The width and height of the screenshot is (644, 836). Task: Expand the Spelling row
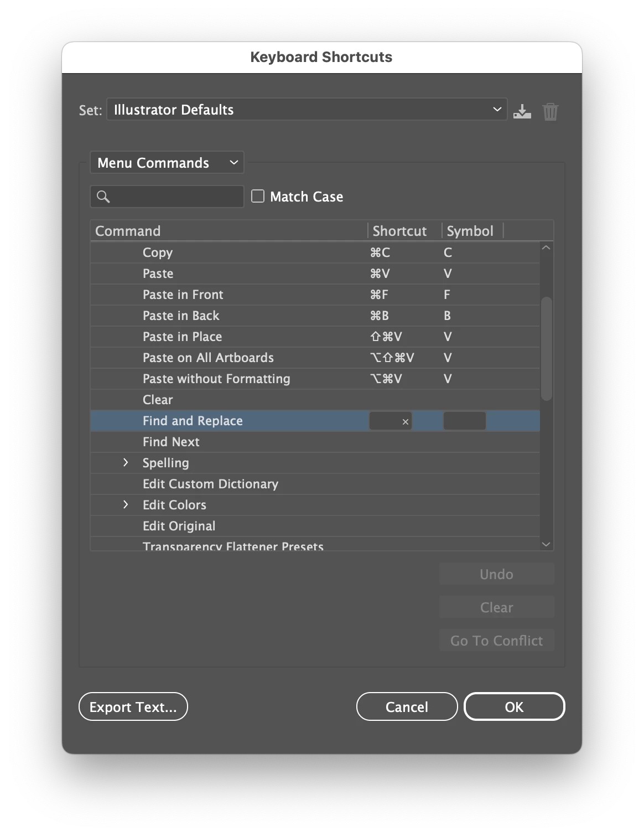point(126,462)
